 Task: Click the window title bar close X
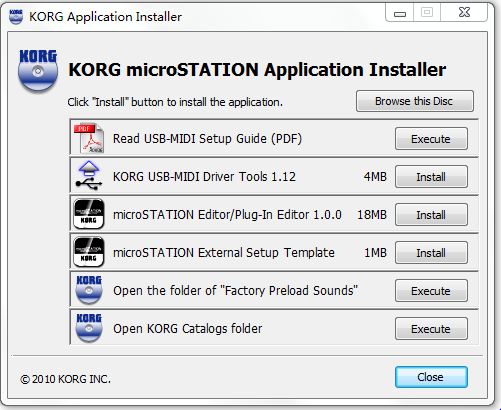point(464,13)
